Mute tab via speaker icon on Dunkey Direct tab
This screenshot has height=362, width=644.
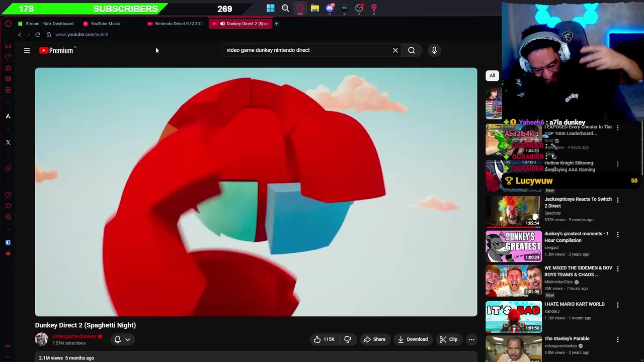[222, 24]
